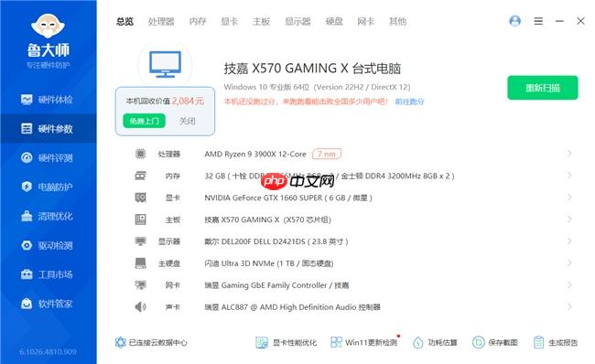Switch to the 硬盘 tab
Image resolution: width=595 pixels, height=364 pixels.
[334, 22]
